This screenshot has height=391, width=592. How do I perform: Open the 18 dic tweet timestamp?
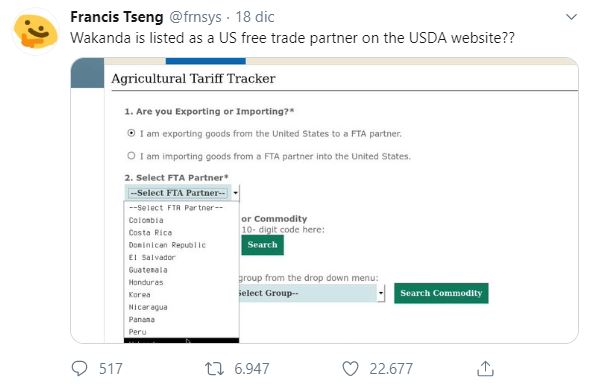(x=255, y=17)
